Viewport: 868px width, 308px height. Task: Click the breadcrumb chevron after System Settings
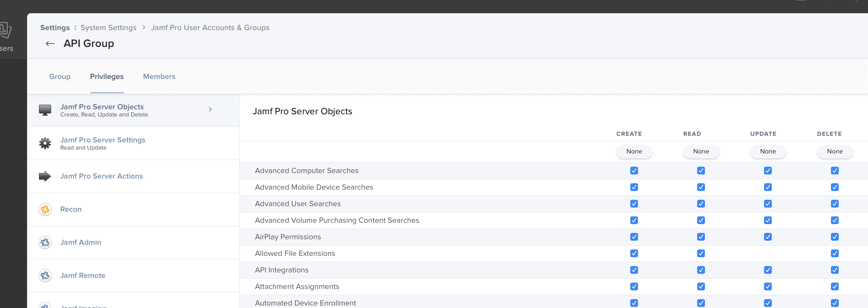point(144,27)
